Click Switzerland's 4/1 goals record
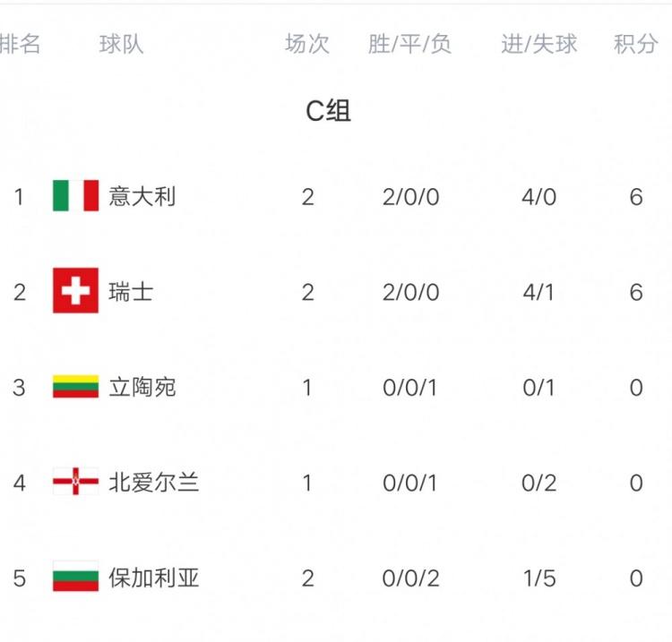672x642 pixels. [538, 291]
